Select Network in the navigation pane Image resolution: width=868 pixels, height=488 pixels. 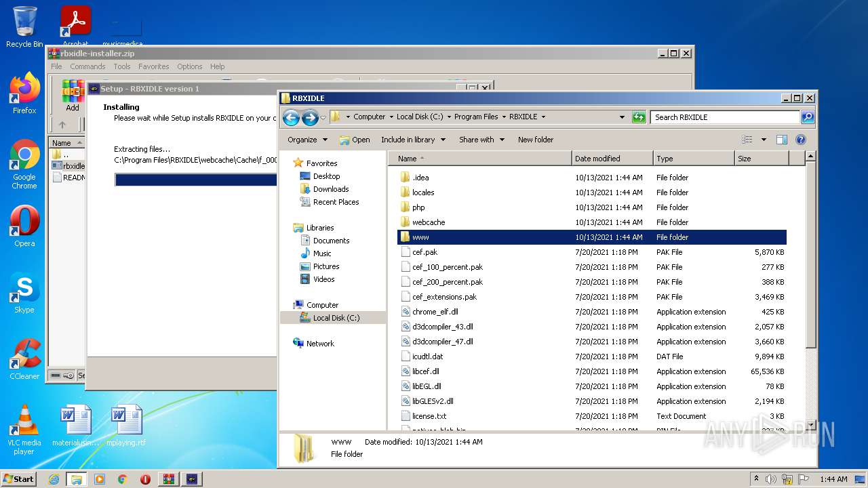coord(320,344)
